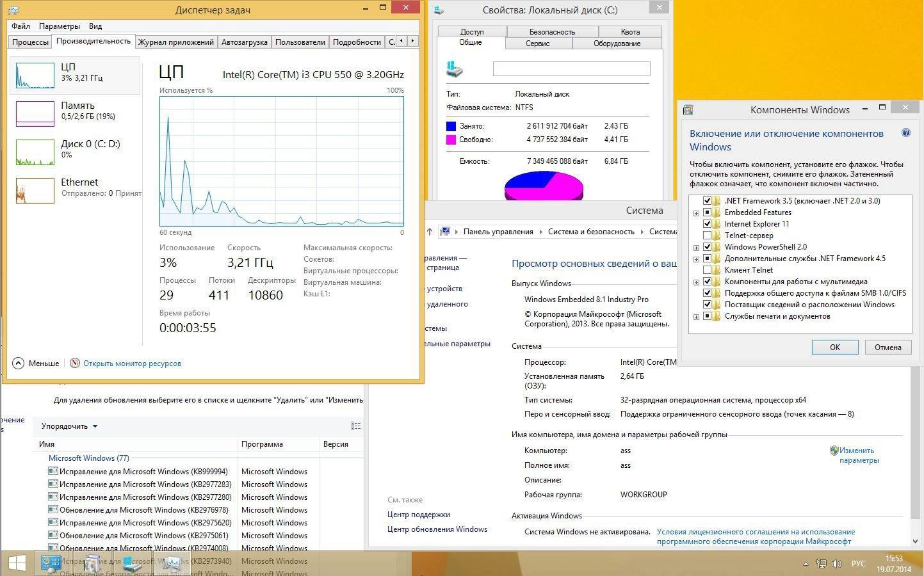Open the Windows Features taskbar icon
The image size is (924, 576).
[x=92, y=563]
